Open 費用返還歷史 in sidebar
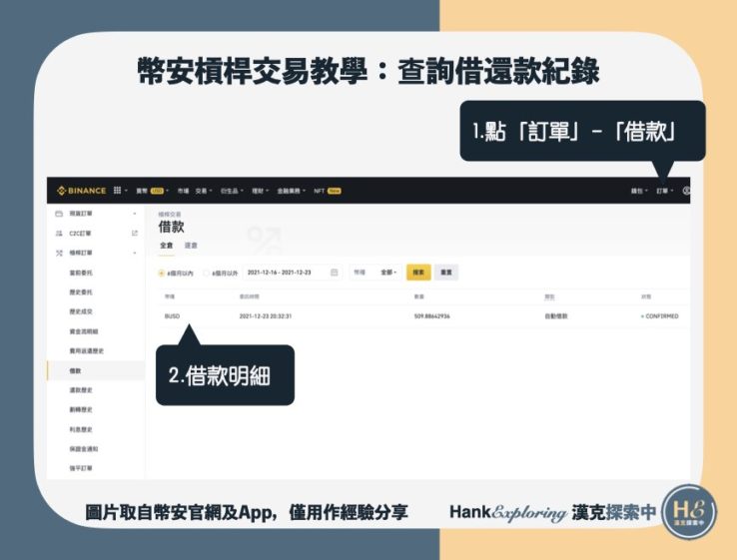The height and width of the screenshot is (560, 737). coord(87,351)
